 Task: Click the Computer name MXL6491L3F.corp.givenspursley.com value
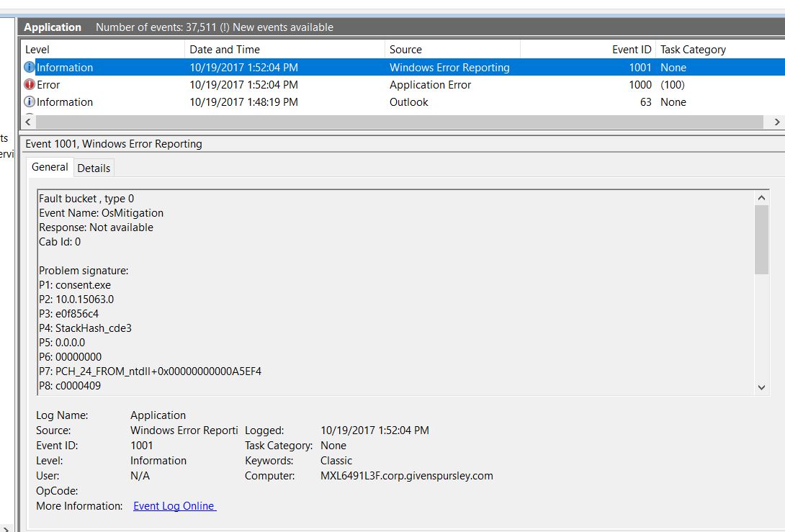pyautogui.click(x=406, y=476)
